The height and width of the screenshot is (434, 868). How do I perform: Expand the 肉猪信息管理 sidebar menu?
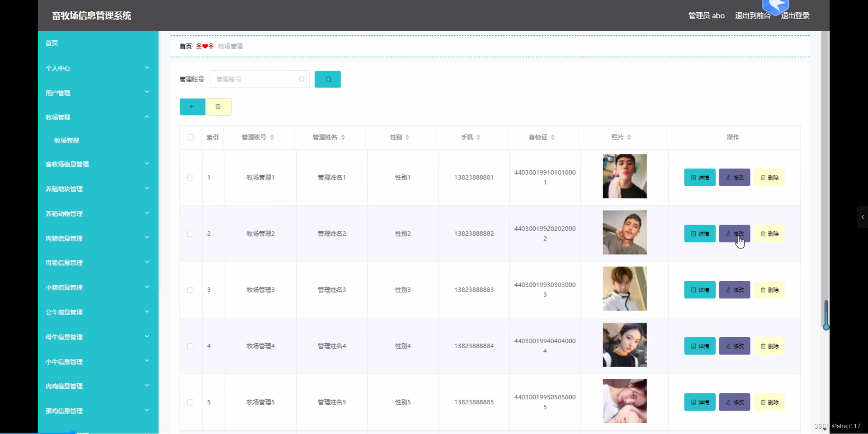[x=98, y=238]
